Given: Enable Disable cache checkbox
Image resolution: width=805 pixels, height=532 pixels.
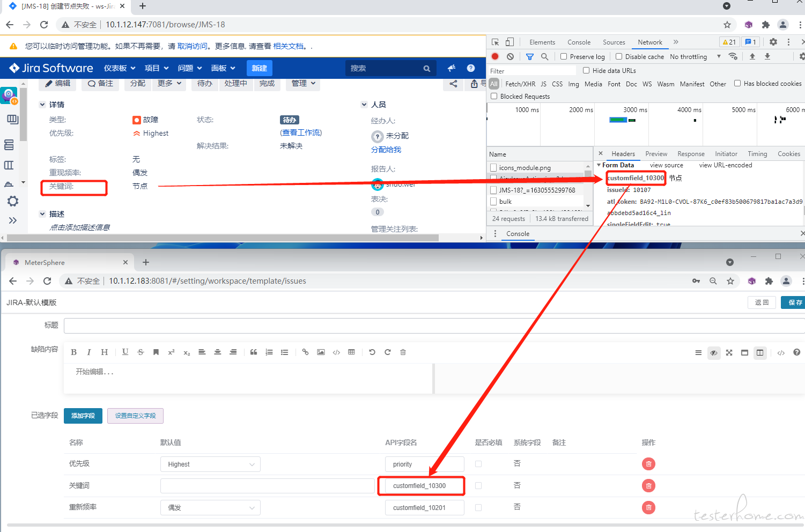Looking at the screenshot, I should coord(619,56).
